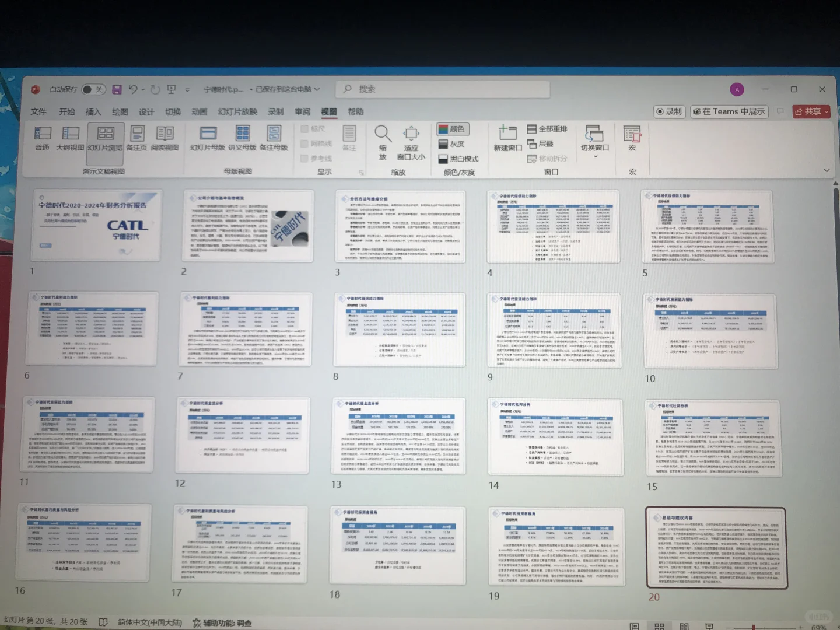Switch to 阅读视图 reading view
The width and height of the screenshot is (840, 630).
165,139
